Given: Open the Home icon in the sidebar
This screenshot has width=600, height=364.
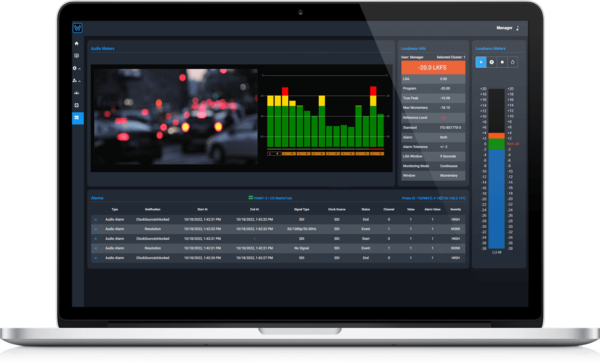Looking at the screenshot, I should 77,43.
